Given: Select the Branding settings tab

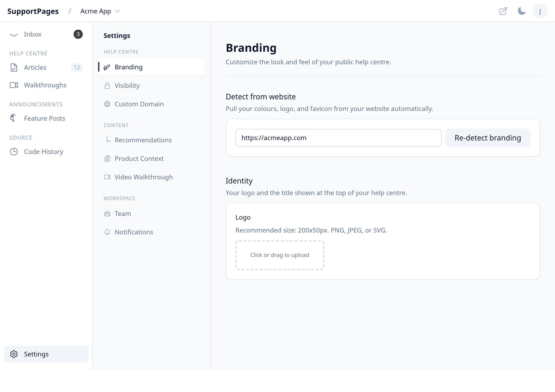Looking at the screenshot, I should pos(151,67).
